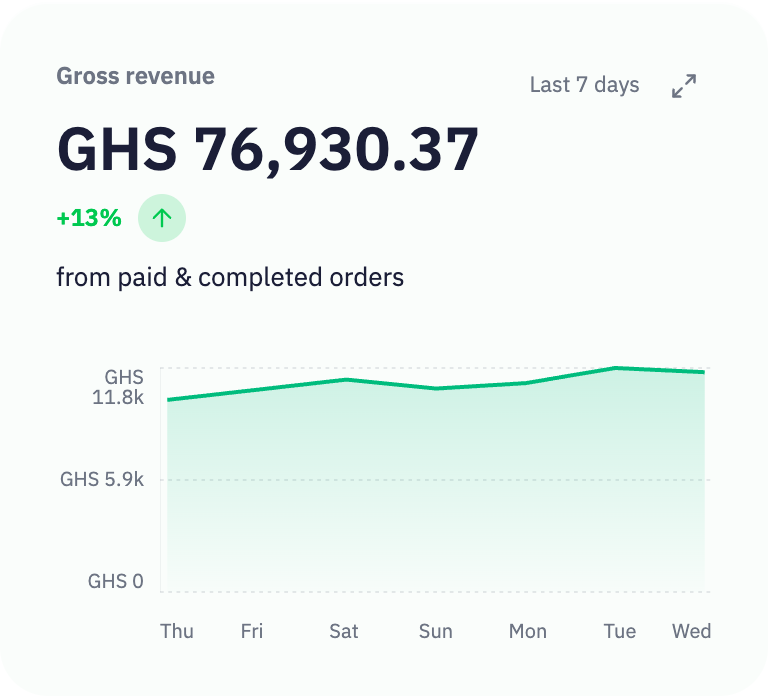Click the GHS 0 axis label
Image resolution: width=768 pixels, height=696 pixels.
(116, 581)
